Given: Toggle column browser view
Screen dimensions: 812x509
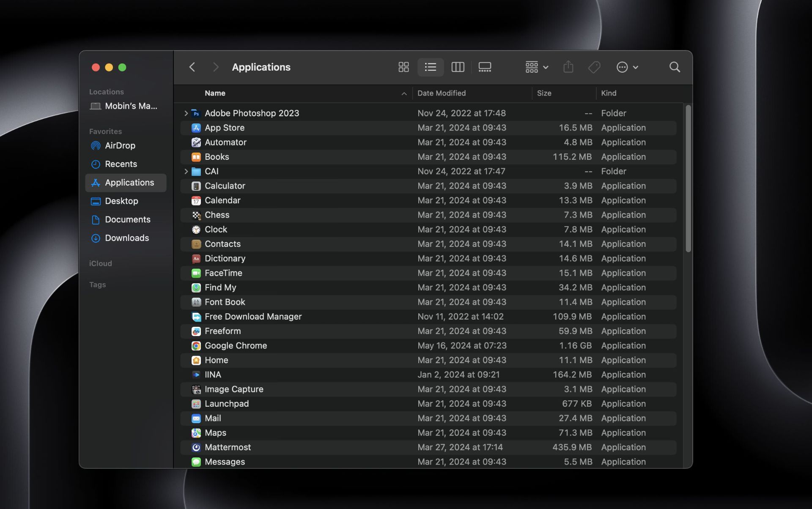Looking at the screenshot, I should coord(458,66).
